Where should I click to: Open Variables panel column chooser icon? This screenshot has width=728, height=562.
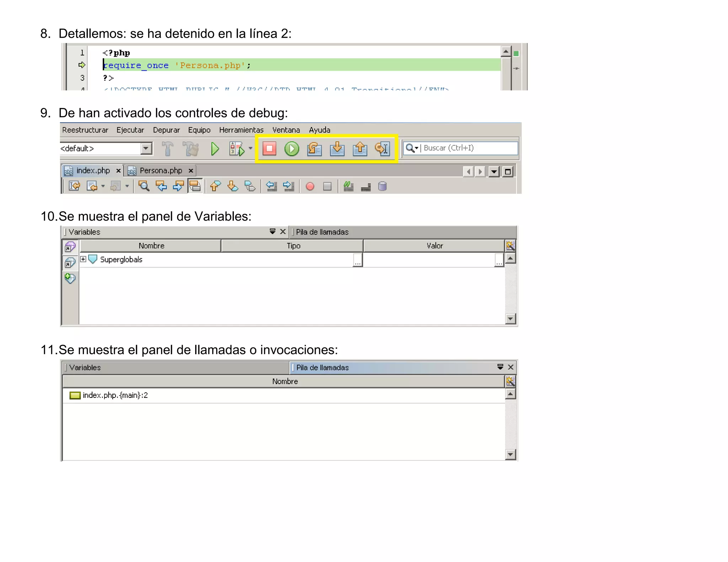coord(510,245)
